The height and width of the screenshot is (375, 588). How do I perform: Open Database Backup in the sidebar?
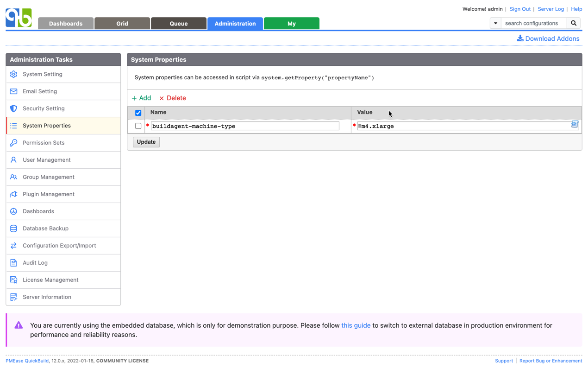click(x=63, y=229)
